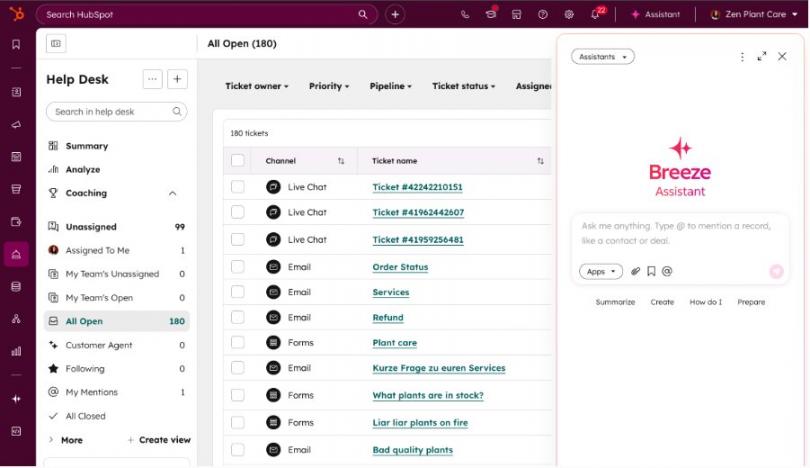Click the Create view button

[x=159, y=440]
